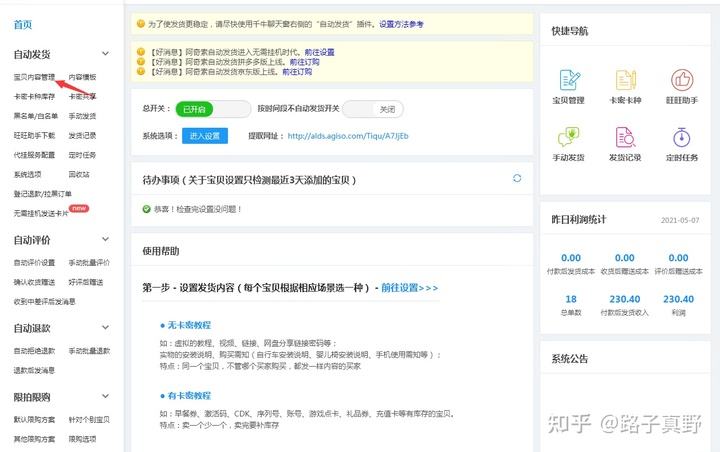Open 收到中差评后发消息 in the sidebar
The width and height of the screenshot is (720, 452).
[45, 302]
